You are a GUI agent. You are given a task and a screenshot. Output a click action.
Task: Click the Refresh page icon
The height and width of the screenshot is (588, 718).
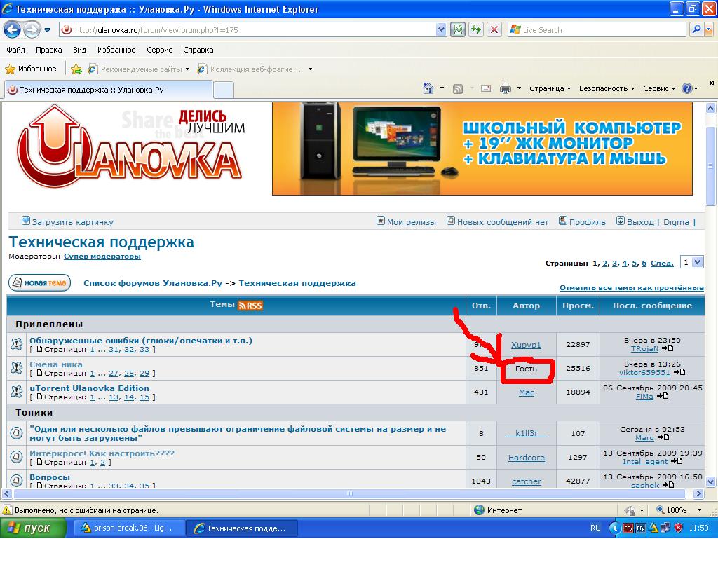(476, 30)
